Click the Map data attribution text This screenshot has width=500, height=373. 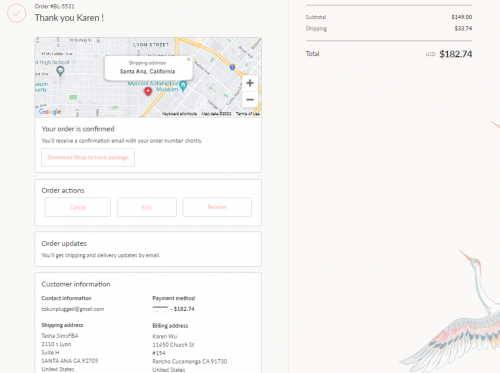point(216,114)
